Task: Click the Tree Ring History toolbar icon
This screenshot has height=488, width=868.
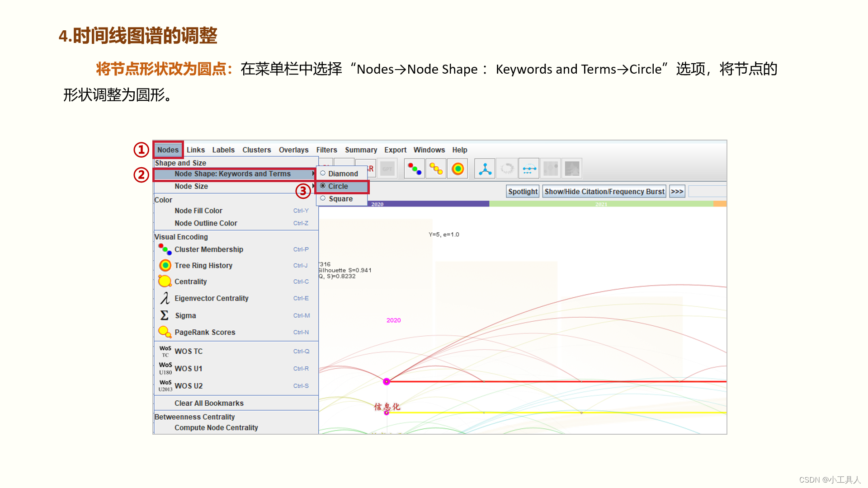Action: point(458,169)
